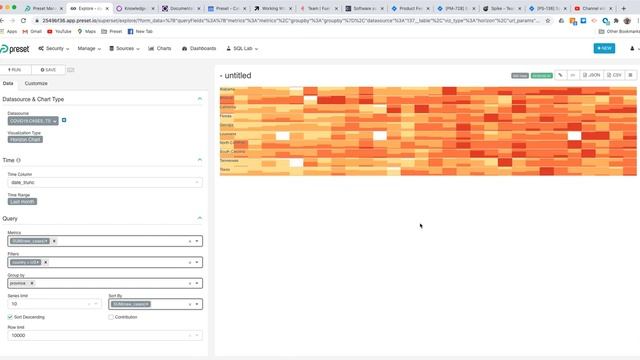Image resolution: width=640 pixels, height=360 pixels.
Task: Collapse the Datasource & Chart Type section
Action: tap(200, 99)
